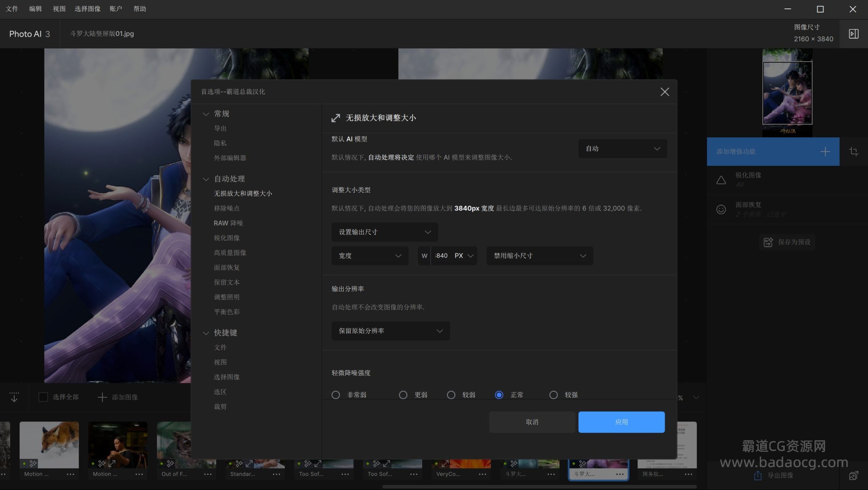Open RAW 降噪 preferences page
The image size is (868, 490).
(228, 223)
